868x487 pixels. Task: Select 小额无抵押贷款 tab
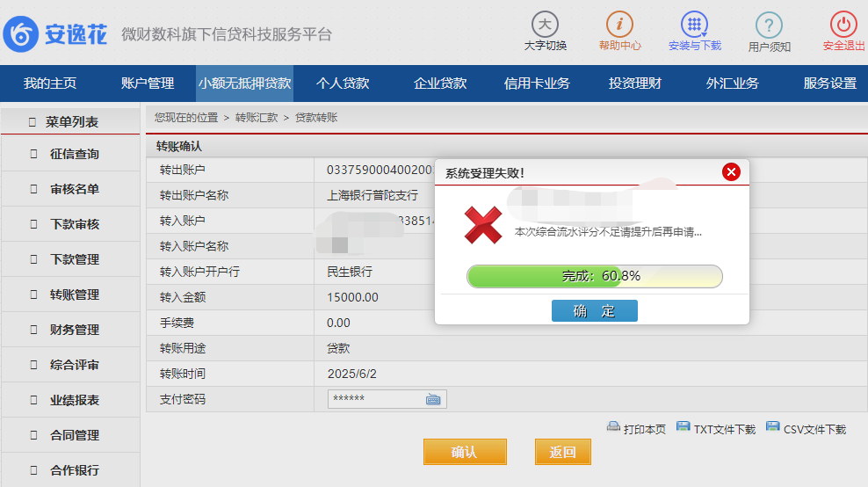(245, 84)
